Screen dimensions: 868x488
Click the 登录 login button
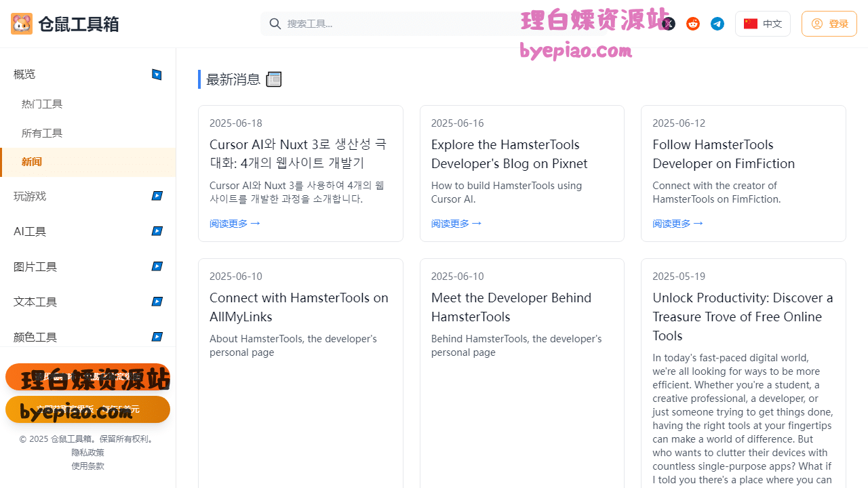point(829,24)
